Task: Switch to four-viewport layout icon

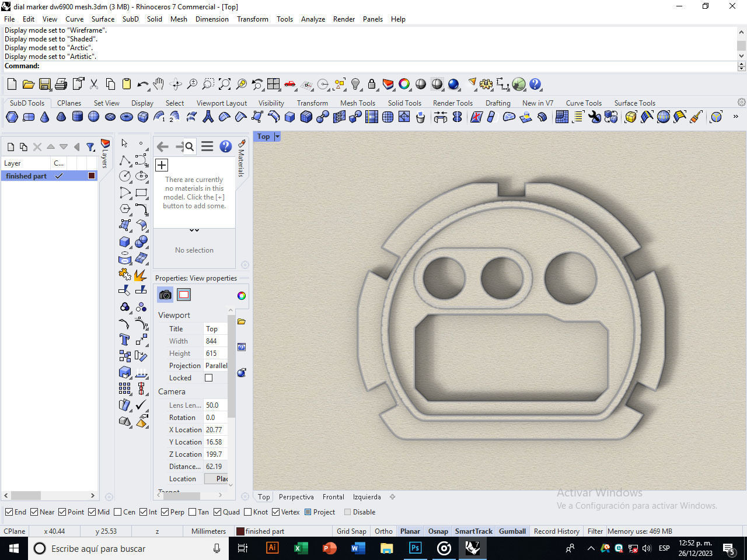Action: pos(274,85)
